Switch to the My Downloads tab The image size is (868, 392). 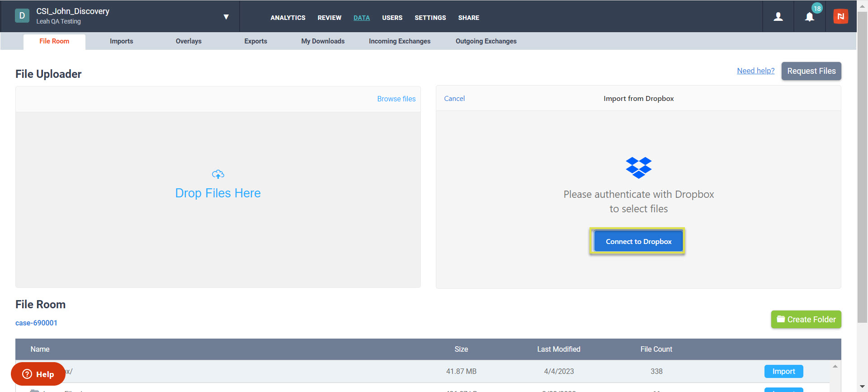tap(323, 41)
